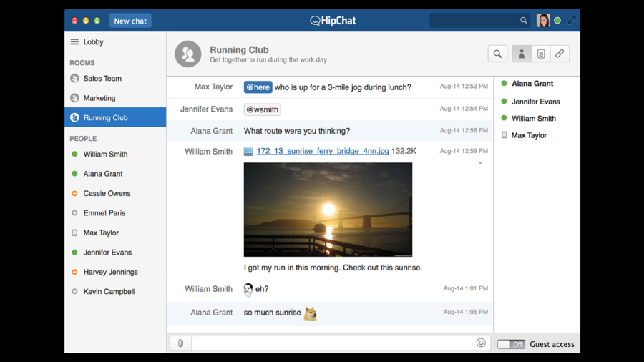Screen dimensions: 644x362
Task: Click the @wsmith mention tag
Action: [263, 109]
